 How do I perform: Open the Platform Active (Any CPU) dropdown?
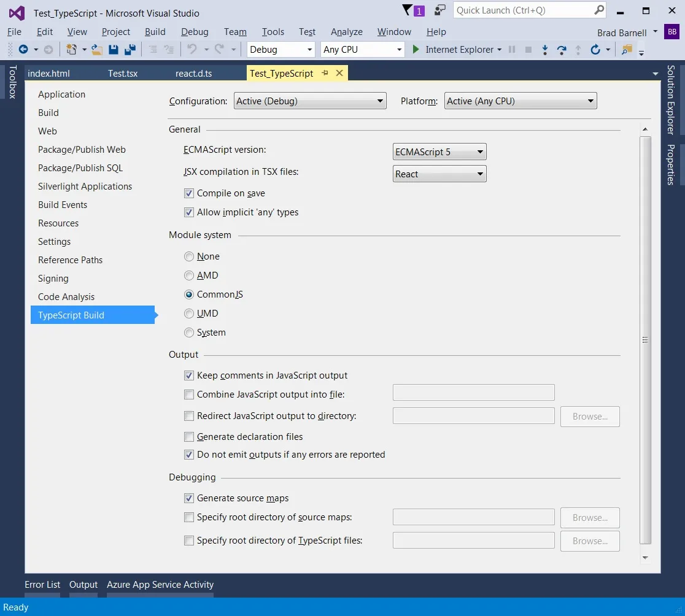(x=521, y=101)
